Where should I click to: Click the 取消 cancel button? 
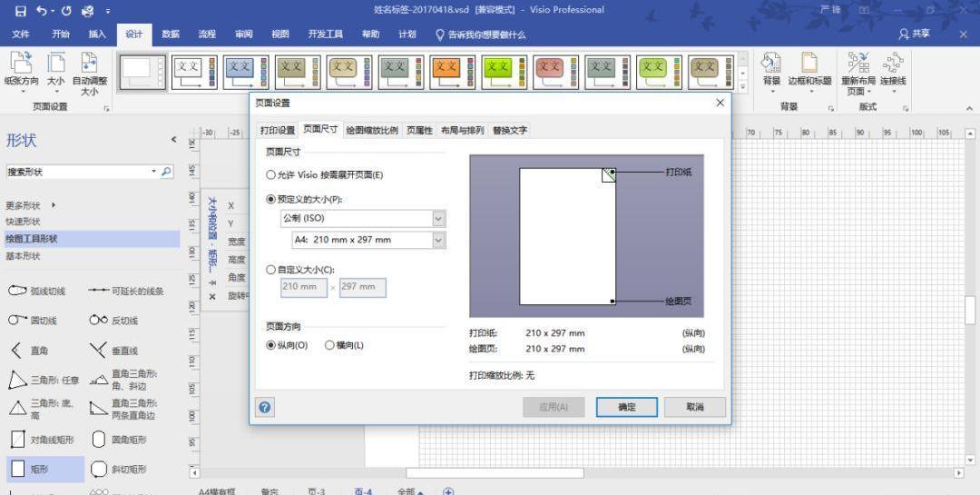[x=694, y=407]
